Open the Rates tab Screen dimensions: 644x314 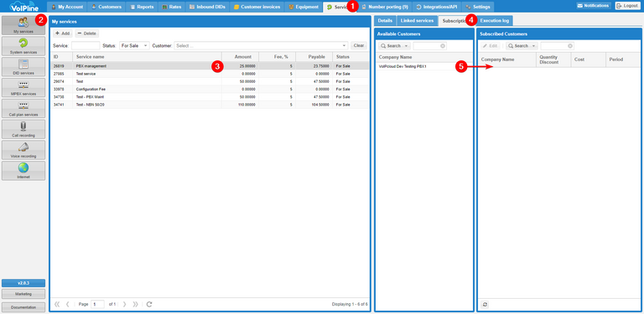tap(172, 7)
